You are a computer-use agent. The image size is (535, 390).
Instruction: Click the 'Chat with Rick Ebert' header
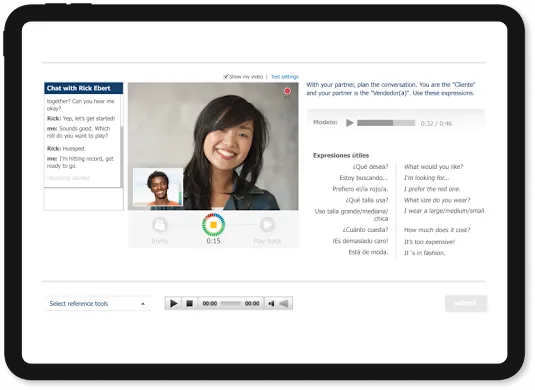[x=84, y=88]
